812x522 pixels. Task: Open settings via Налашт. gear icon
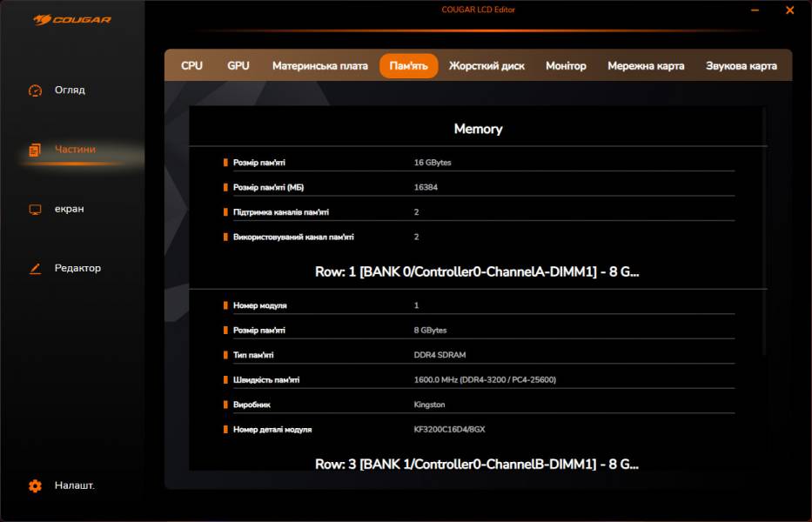pyautogui.click(x=35, y=486)
